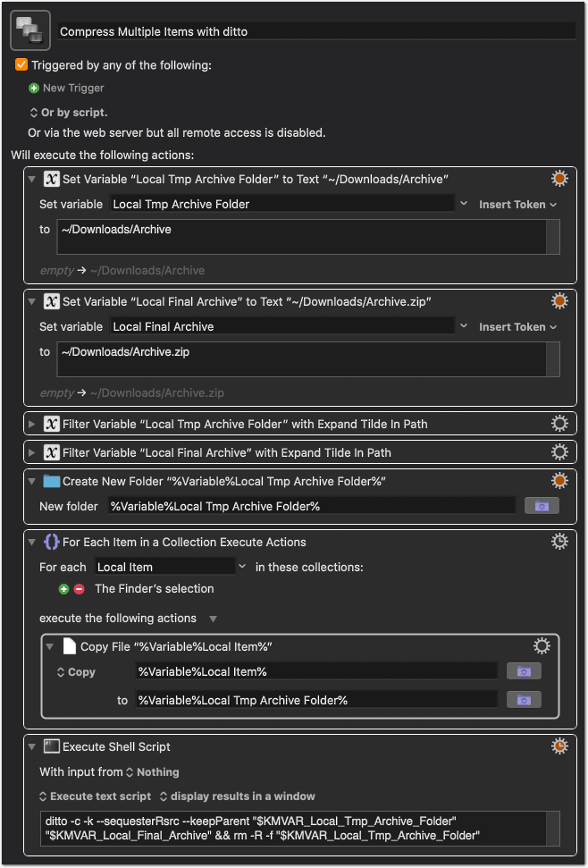
Task: Expand the Filter Variable 'Local Tmp Archive Folder' action
Action: 31,424
